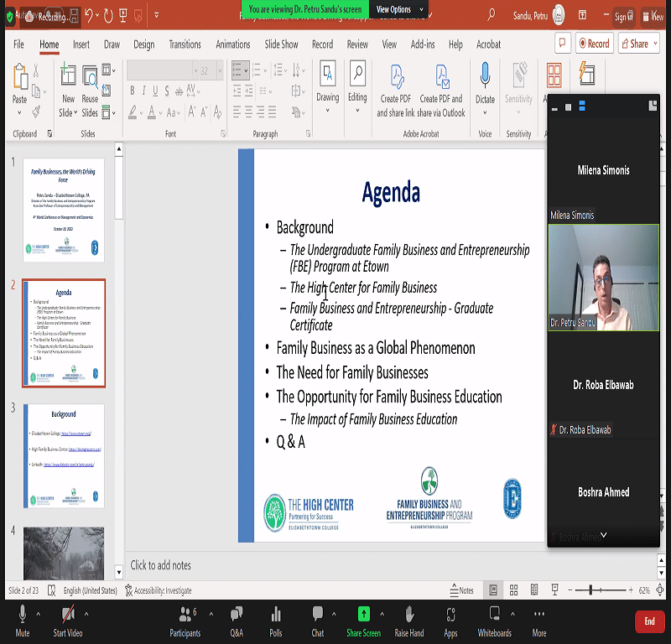Open the Q&A window
Image resolution: width=671 pixels, height=644 pixels.
[237, 618]
